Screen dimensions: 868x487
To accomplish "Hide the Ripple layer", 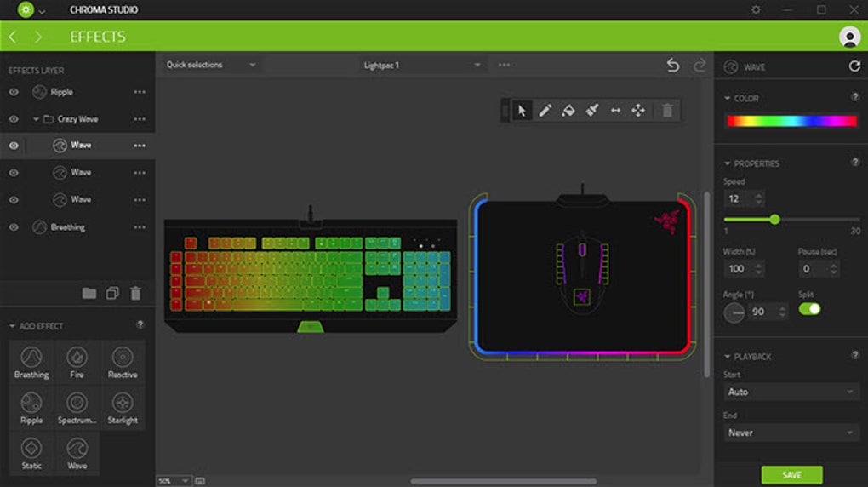I will pyautogui.click(x=14, y=92).
